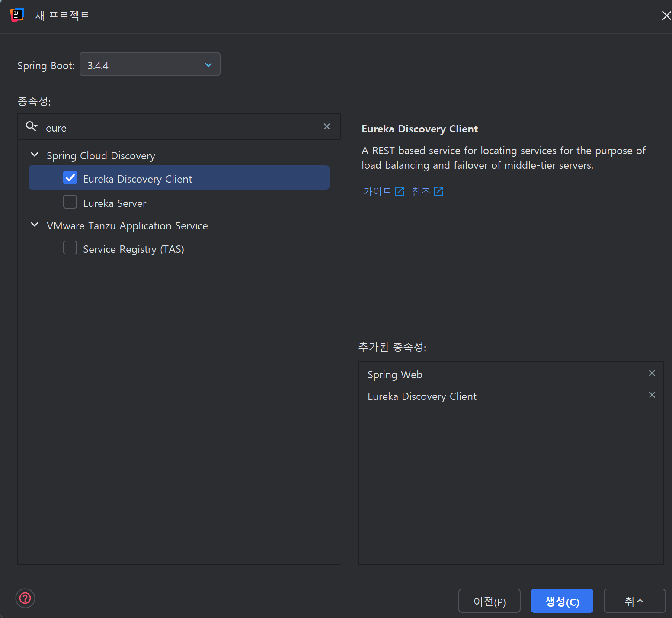Open the 가이드 link

tap(378, 191)
